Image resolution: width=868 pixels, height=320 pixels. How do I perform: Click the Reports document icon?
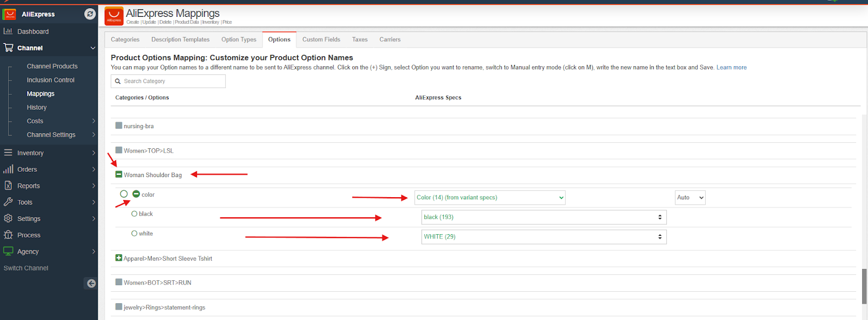click(x=8, y=185)
